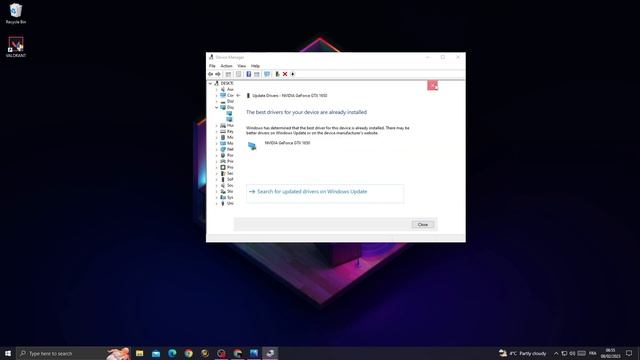640x360 pixels.
Task: Click the Device Manager taskbar button
Action: click(x=270, y=353)
